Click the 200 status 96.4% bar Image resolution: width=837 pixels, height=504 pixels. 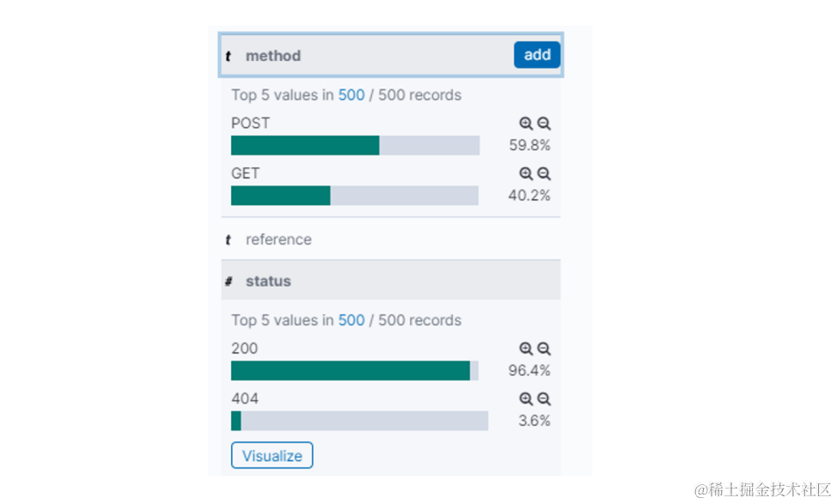pos(354,371)
